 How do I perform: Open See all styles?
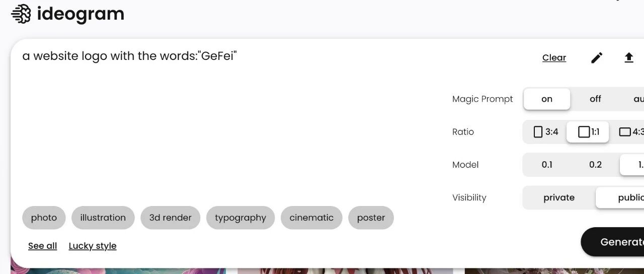click(x=42, y=246)
